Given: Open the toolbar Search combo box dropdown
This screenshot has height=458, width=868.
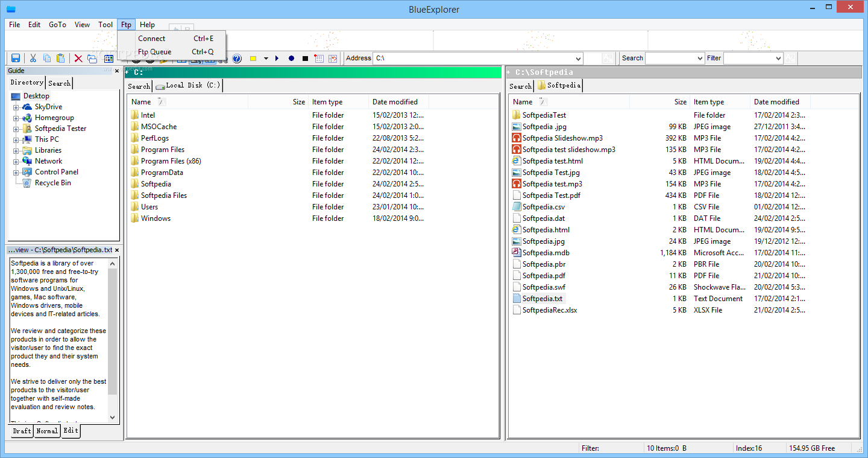Looking at the screenshot, I should [x=700, y=59].
